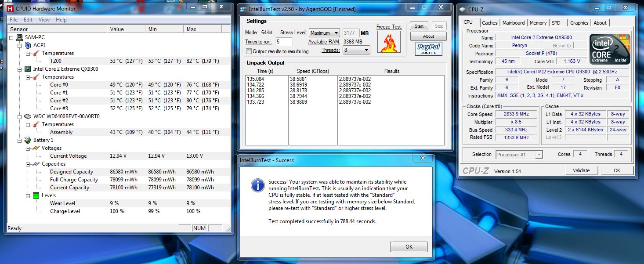
Task: Select the TZ00 temperature row
Action: (119, 61)
